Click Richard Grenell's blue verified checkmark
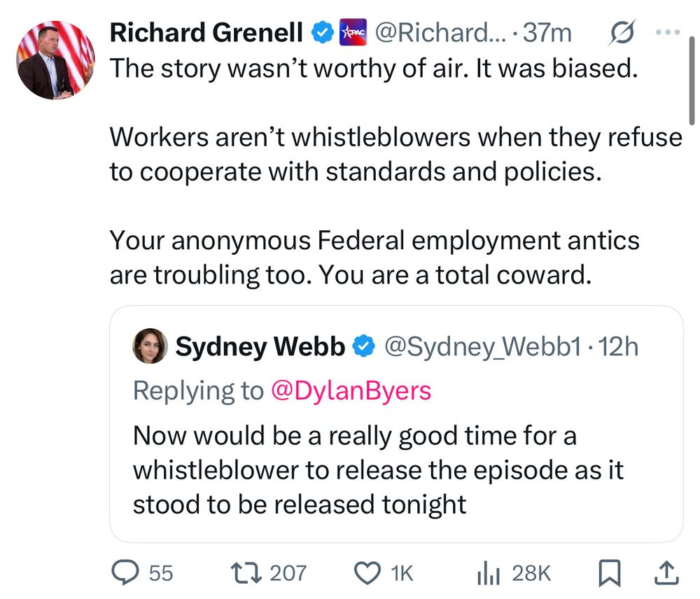 click(321, 31)
